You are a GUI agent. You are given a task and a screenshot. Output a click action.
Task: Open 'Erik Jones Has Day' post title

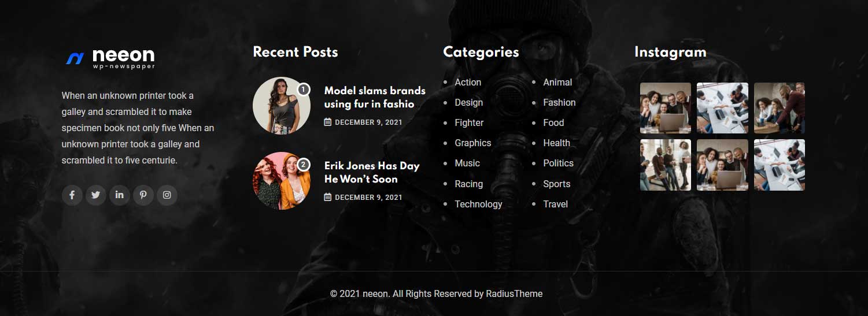pos(371,172)
